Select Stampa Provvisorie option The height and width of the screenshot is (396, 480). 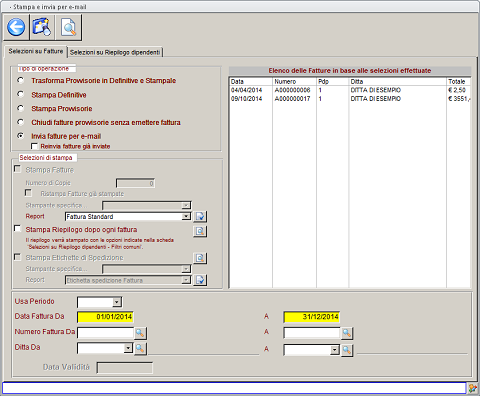pos(21,108)
